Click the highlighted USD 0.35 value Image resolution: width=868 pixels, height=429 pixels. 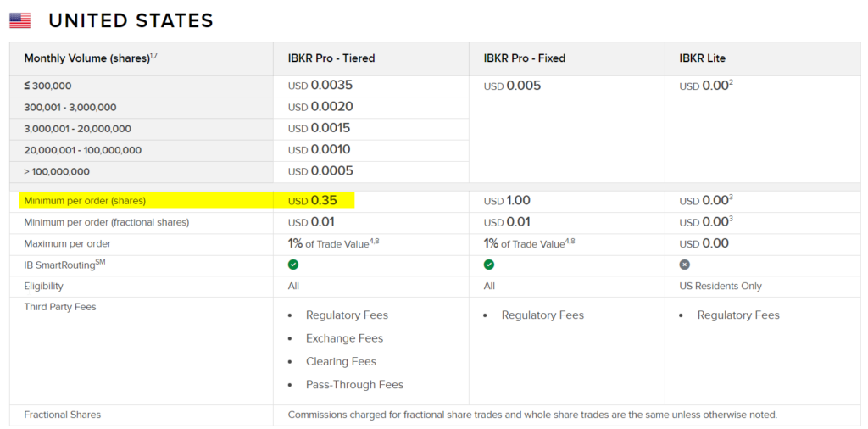[x=313, y=200]
